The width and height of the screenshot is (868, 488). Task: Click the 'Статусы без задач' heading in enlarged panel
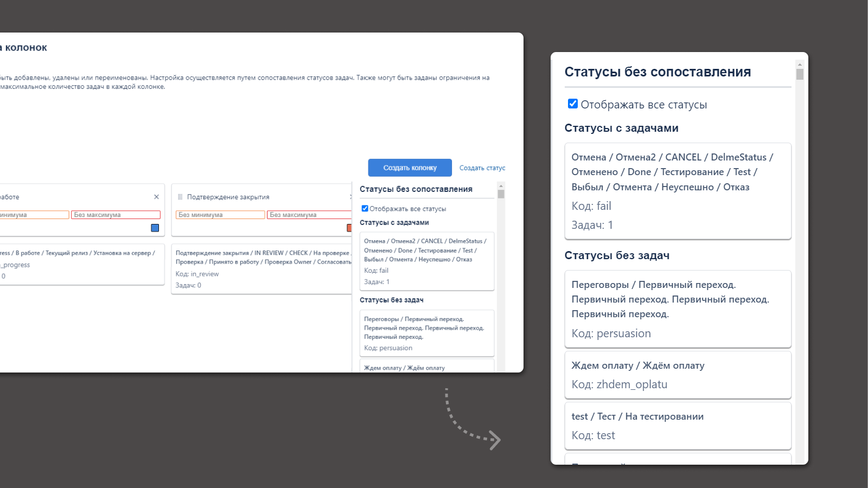click(617, 255)
